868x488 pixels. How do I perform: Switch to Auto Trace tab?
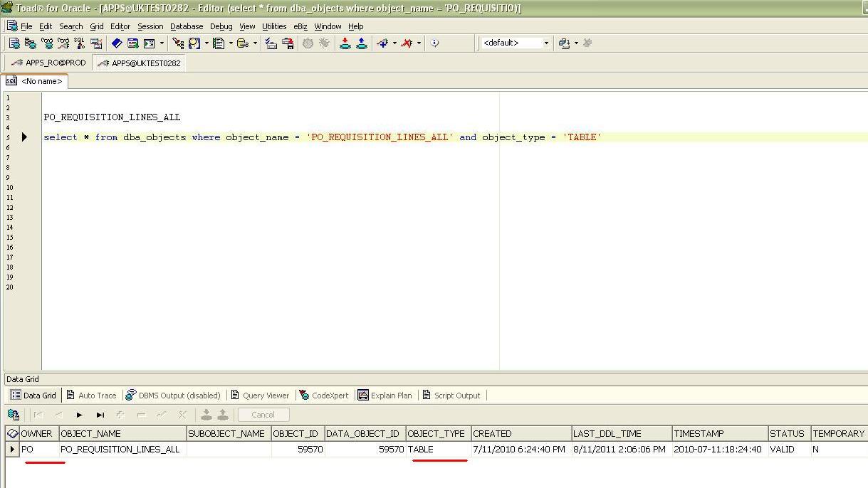[x=91, y=396]
